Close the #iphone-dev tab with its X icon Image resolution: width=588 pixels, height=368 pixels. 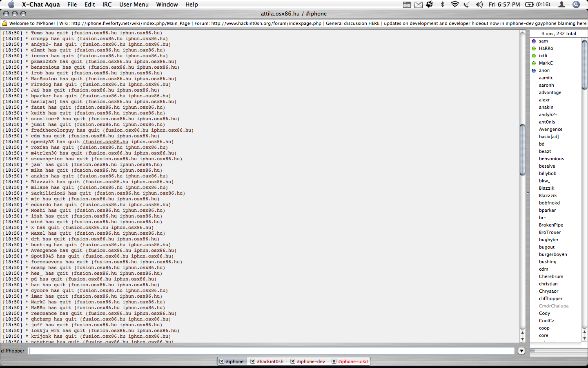click(293, 361)
